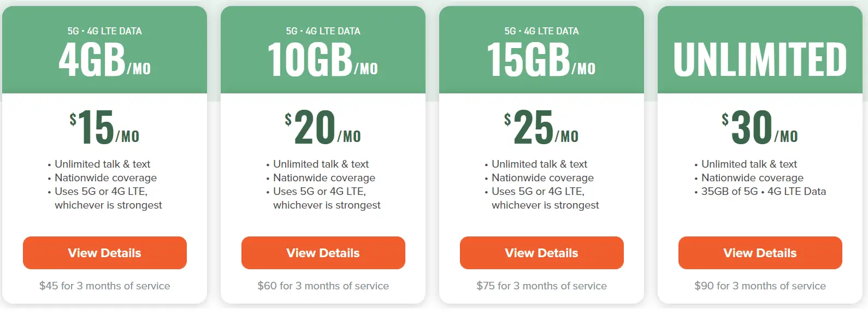The width and height of the screenshot is (868, 326).
Task: Click the $60 for 3 months text
Action: (323, 286)
